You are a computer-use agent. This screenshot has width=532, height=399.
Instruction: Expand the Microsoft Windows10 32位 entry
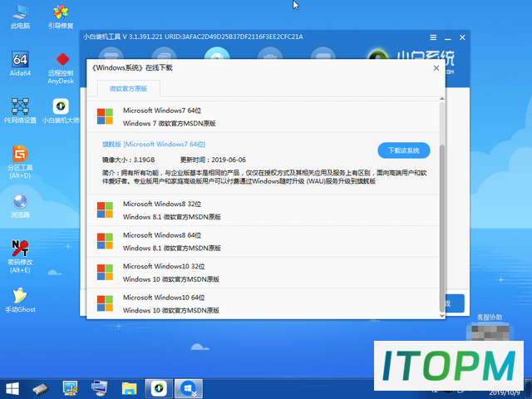(263, 273)
